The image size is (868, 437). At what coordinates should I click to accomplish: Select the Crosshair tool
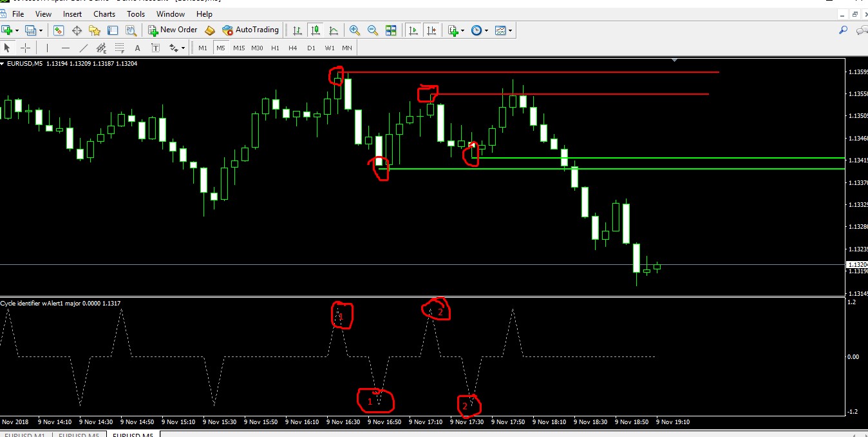point(25,48)
